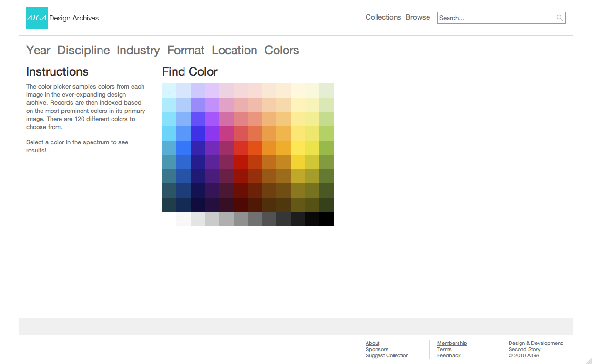
Task: Open the Browse link in header
Action: [x=418, y=17]
